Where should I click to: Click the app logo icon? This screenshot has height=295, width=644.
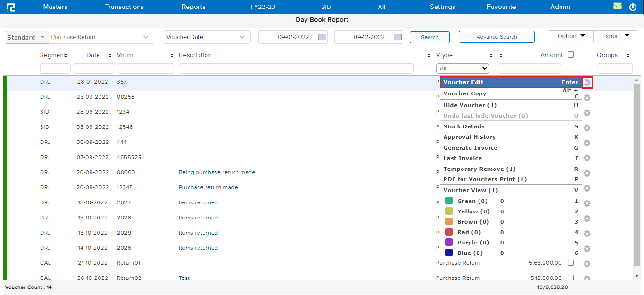[x=10, y=7]
